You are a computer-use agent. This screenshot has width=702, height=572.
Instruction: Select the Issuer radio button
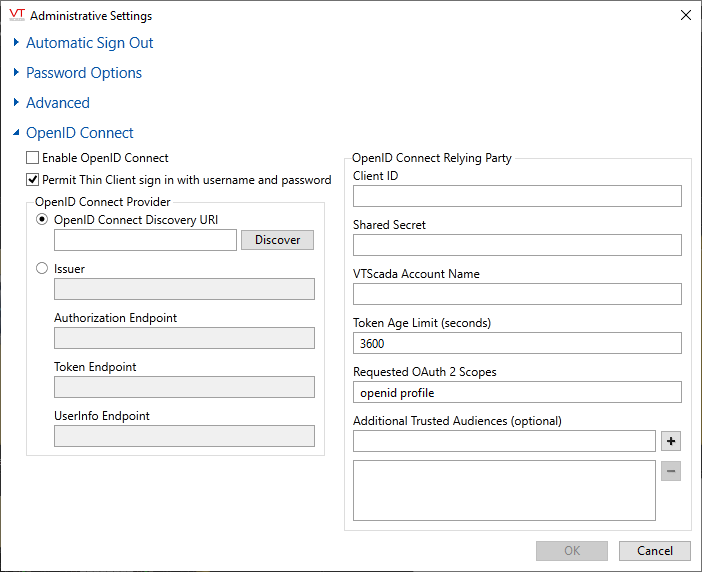[x=42, y=268]
